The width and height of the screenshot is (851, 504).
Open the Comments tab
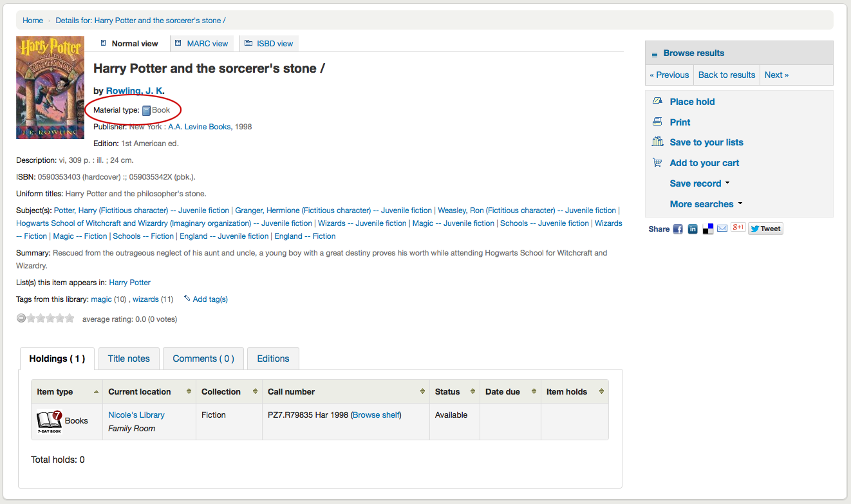point(203,359)
